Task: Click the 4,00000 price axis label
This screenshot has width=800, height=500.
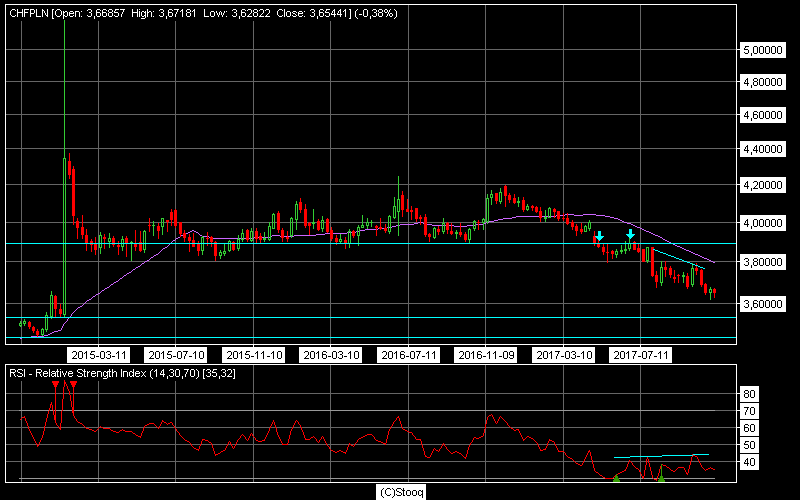Action: (x=763, y=223)
